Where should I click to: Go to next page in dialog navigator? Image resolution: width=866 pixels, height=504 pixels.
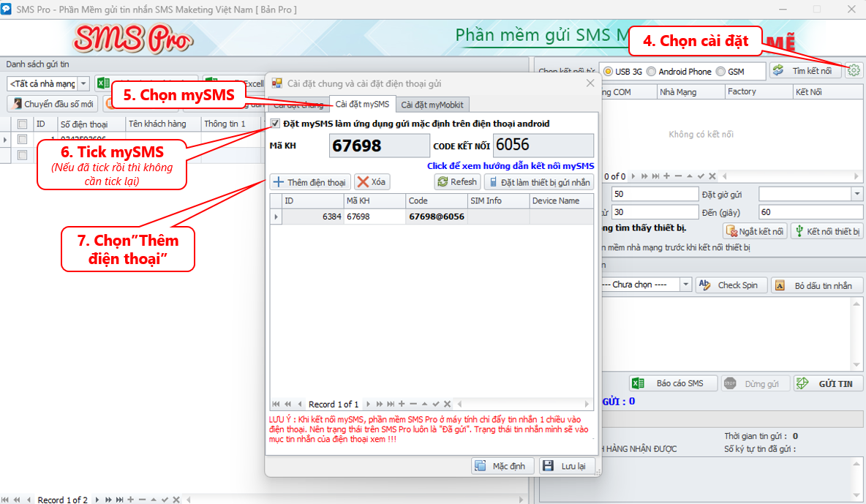pos(380,404)
